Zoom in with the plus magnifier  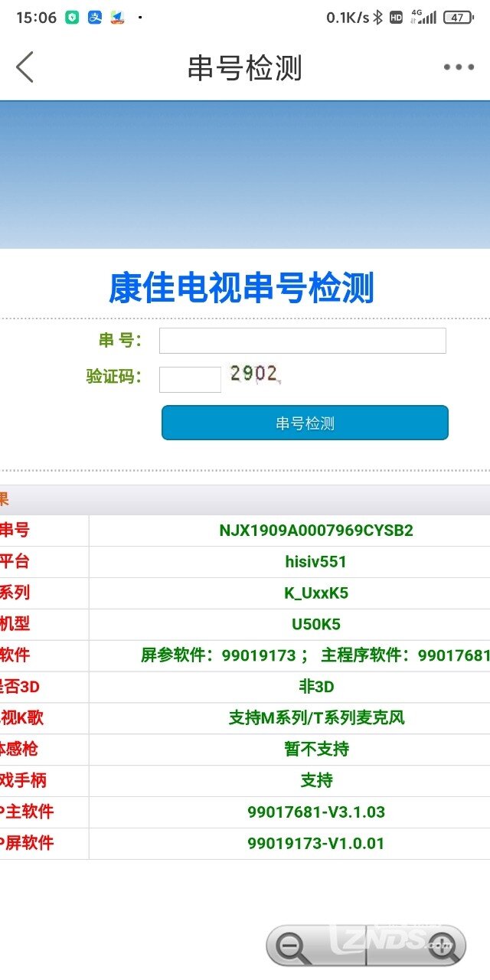[442, 948]
